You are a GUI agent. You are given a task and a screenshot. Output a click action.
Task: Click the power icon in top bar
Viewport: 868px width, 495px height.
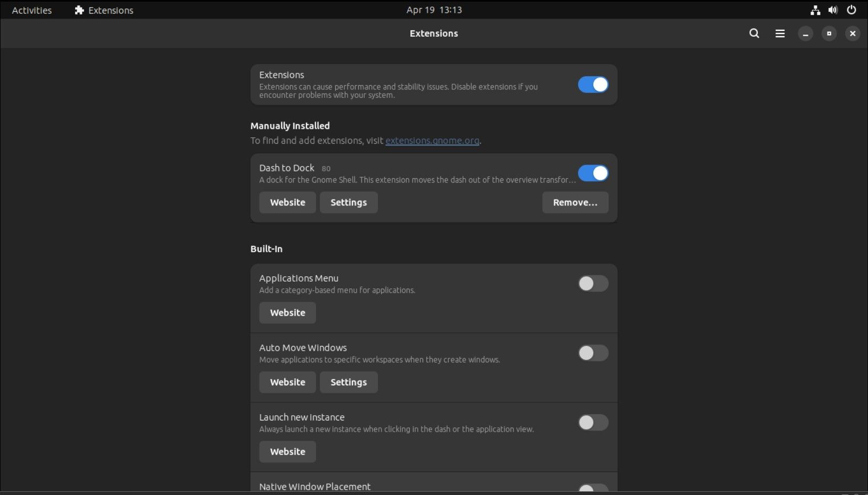851,10
